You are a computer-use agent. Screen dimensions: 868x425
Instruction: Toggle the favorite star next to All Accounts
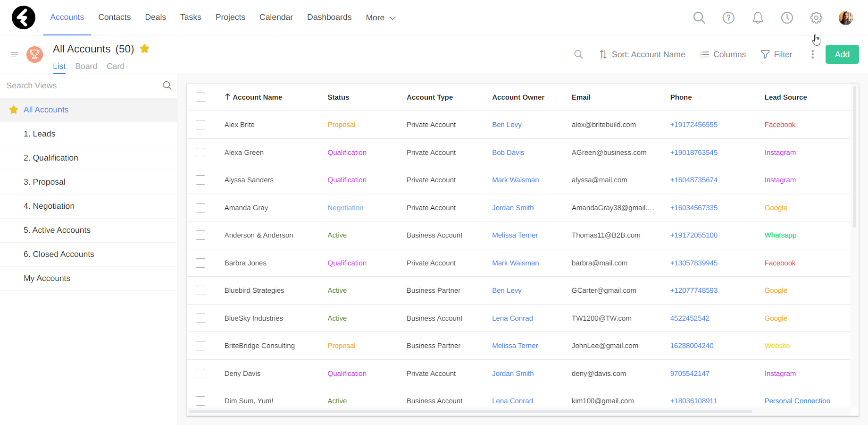tap(145, 49)
